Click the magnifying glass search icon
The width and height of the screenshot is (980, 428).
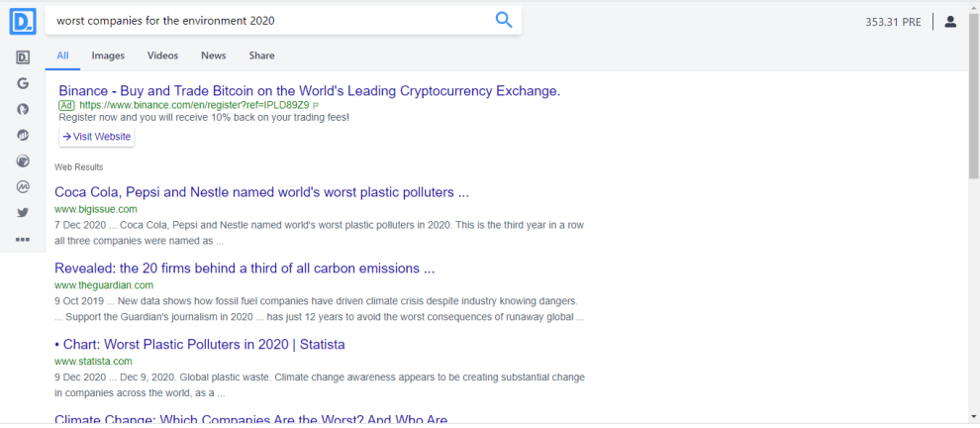504,20
